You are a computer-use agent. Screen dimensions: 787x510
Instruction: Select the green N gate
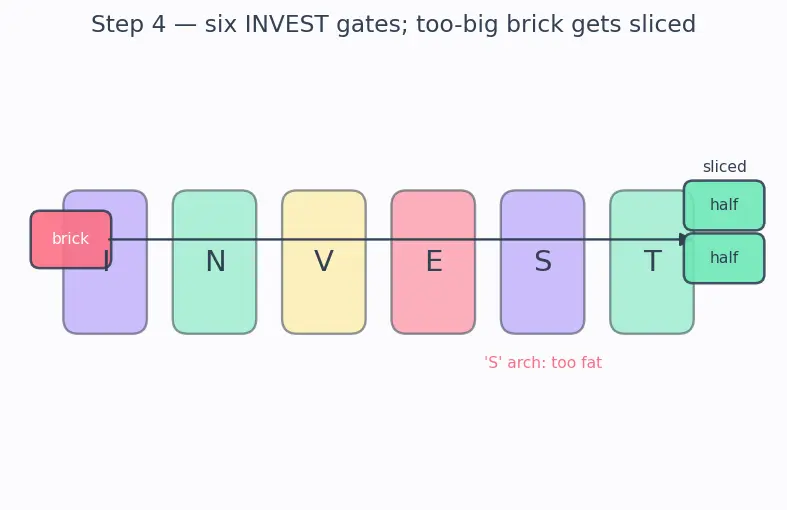(x=214, y=262)
